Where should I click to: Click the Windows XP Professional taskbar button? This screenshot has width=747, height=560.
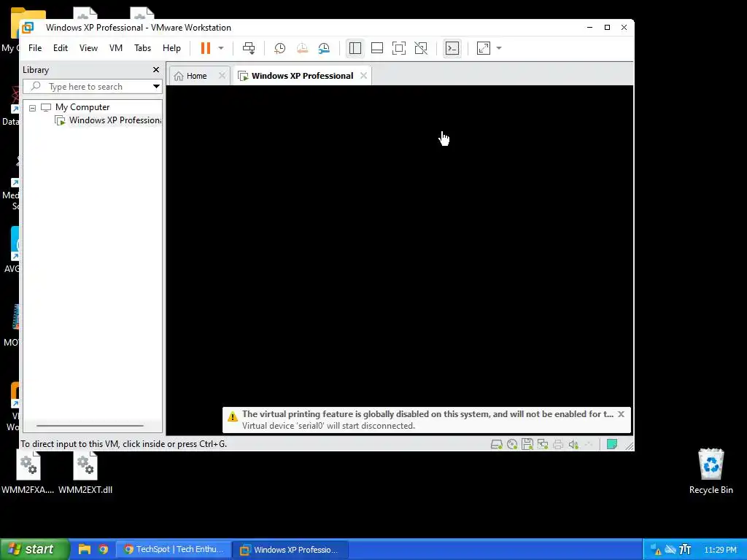click(290, 550)
